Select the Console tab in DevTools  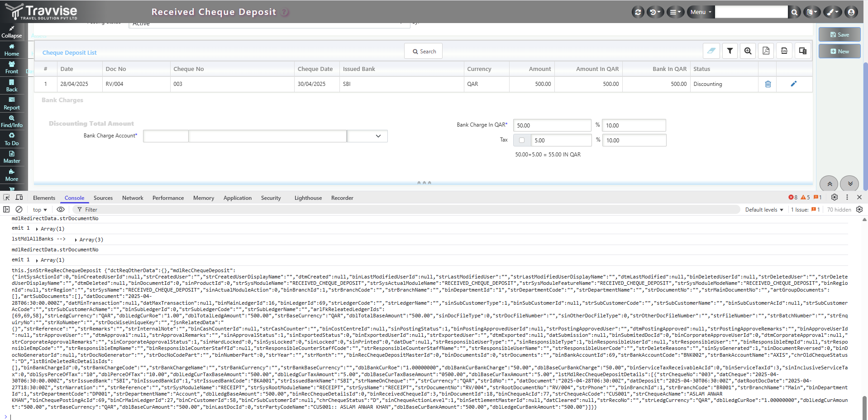tap(74, 198)
